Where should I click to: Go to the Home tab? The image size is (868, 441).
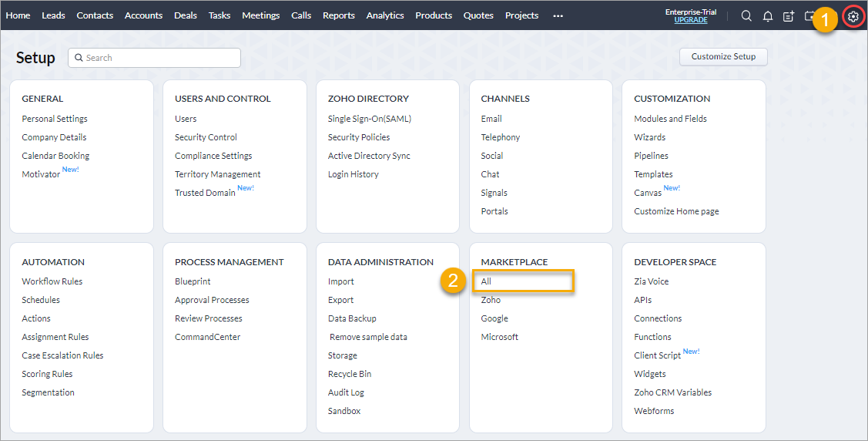click(18, 15)
